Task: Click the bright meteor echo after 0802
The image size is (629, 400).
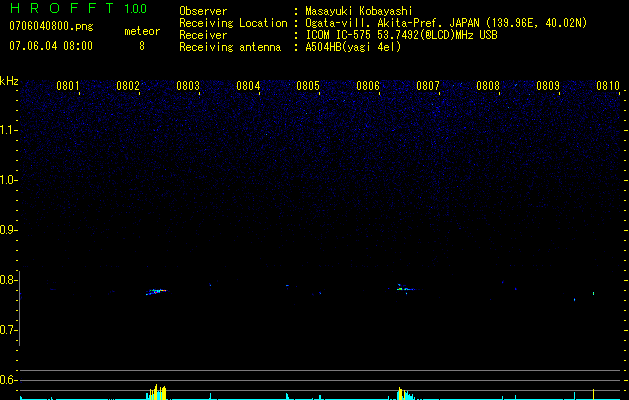Action: coord(156,291)
